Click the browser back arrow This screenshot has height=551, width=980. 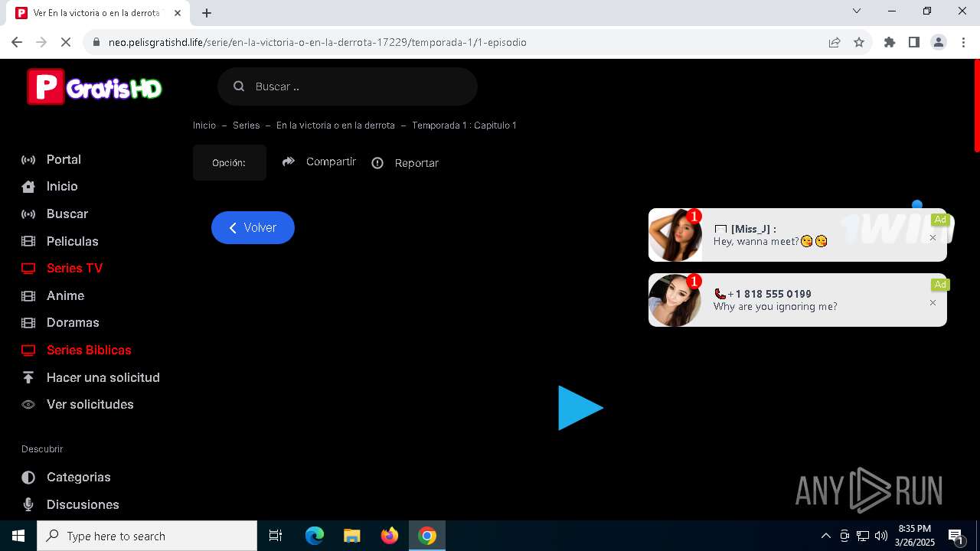17,42
